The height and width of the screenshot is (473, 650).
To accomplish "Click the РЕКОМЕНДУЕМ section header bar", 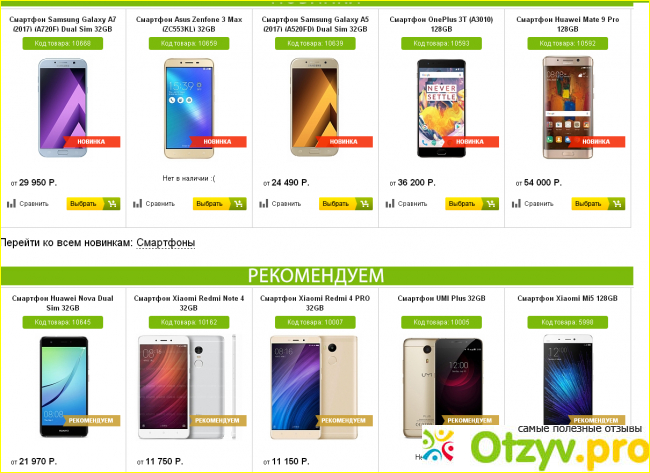I will 317,276.
